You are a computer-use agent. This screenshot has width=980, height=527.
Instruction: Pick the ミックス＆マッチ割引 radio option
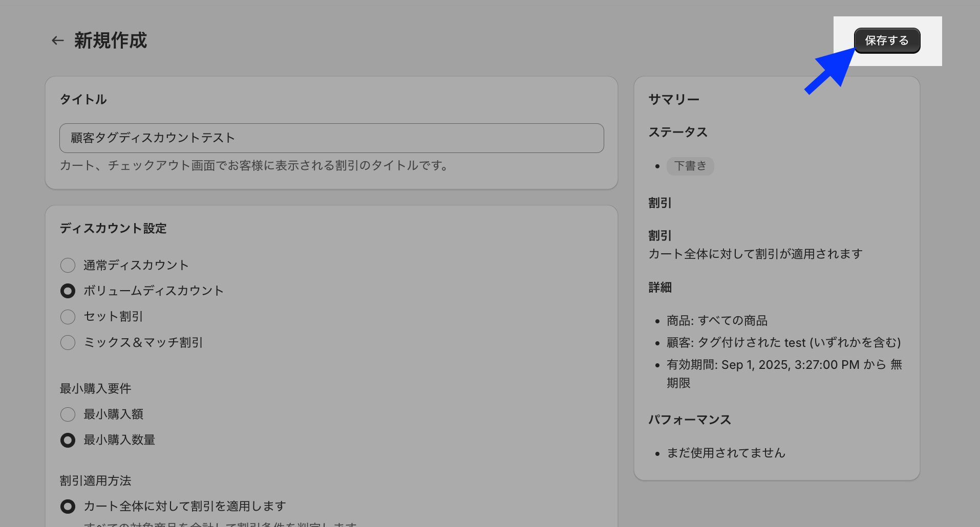tap(68, 342)
